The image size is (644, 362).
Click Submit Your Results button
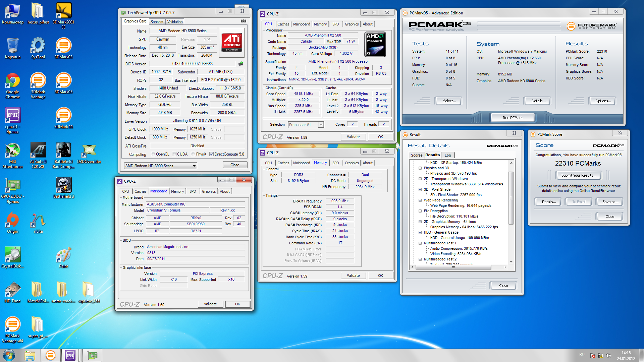[579, 175]
